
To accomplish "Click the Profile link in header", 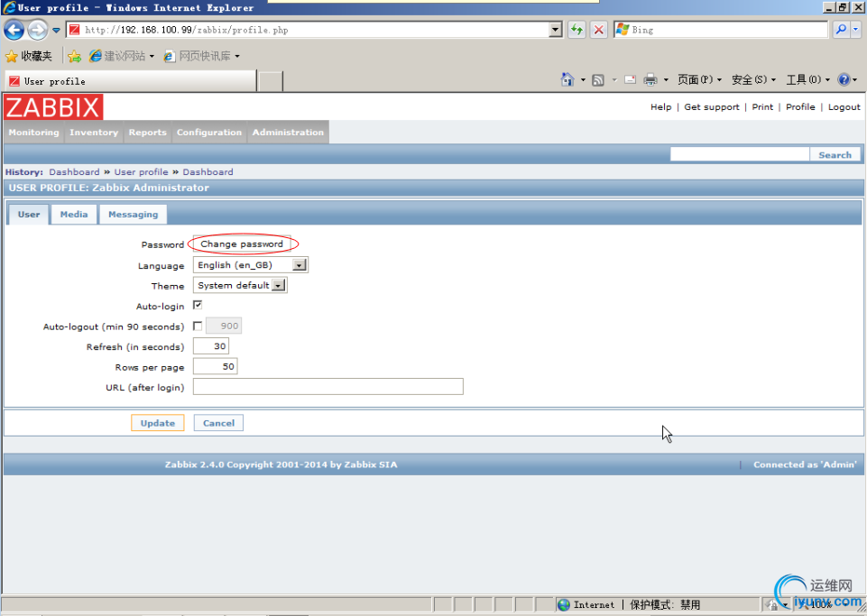I will click(800, 106).
